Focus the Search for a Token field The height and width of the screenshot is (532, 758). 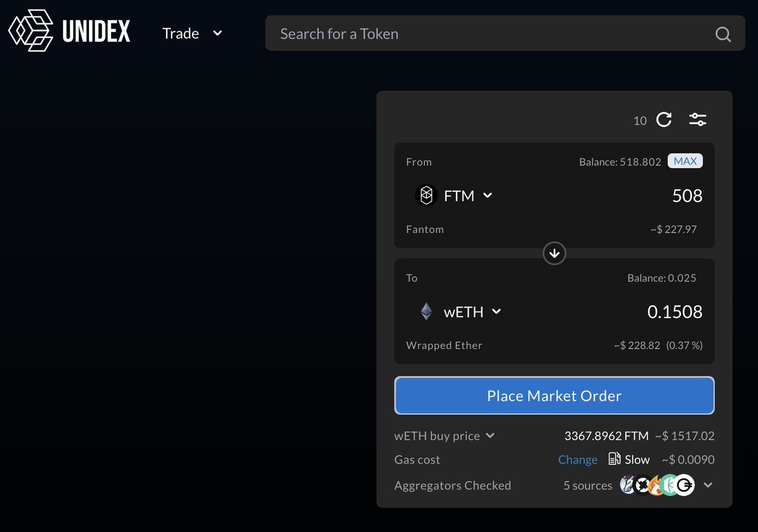(505, 33)
